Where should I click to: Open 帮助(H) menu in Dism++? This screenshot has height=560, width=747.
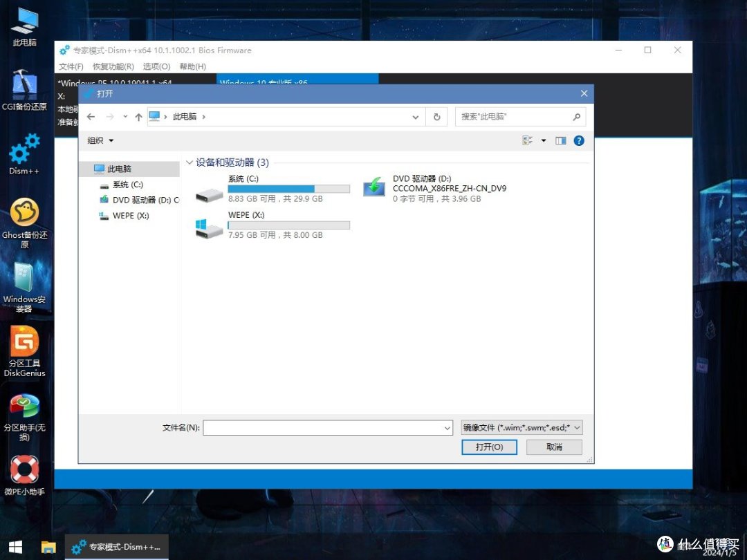pos(193,66)
